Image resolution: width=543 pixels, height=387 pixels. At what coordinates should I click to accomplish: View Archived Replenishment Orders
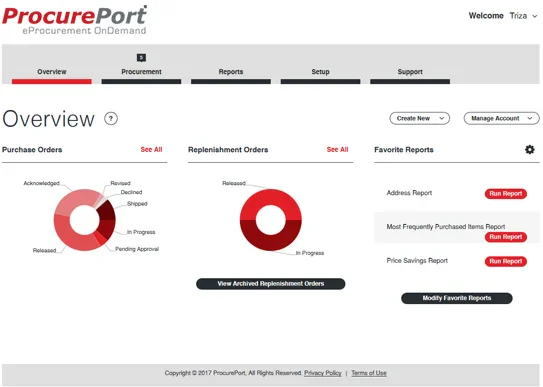[270, 284]
